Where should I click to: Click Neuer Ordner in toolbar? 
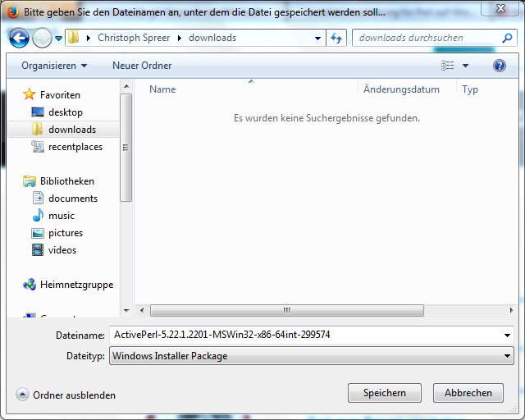(x=140, y=66)
